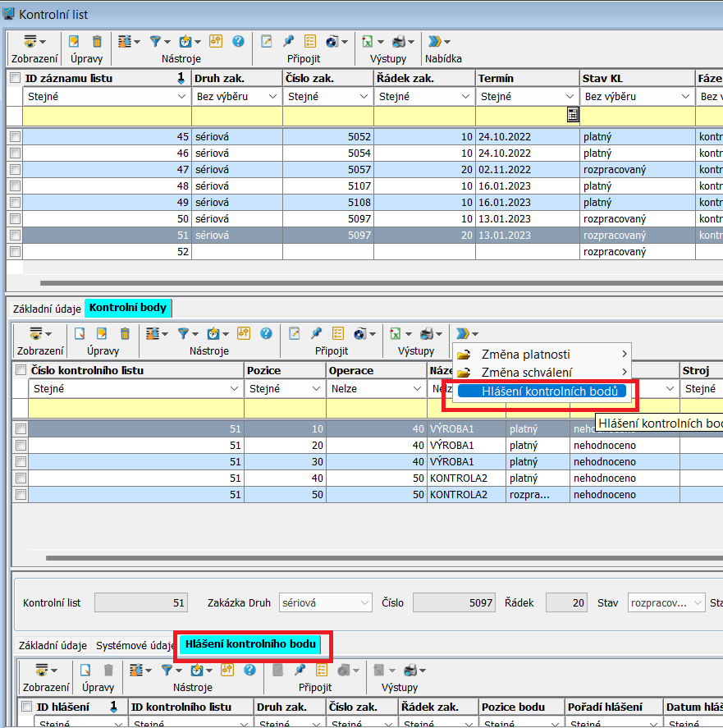Tick the checkbox for record ID 47
This screenshot has height=728, width=723.
(15, 169)
